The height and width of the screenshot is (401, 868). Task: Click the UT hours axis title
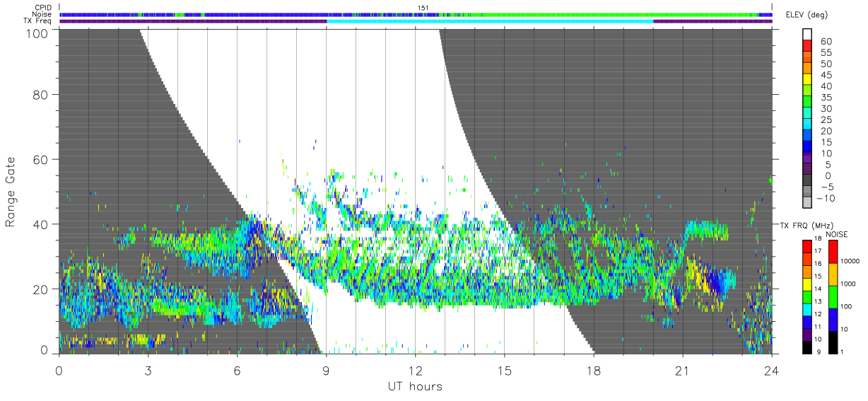[414, 386]
